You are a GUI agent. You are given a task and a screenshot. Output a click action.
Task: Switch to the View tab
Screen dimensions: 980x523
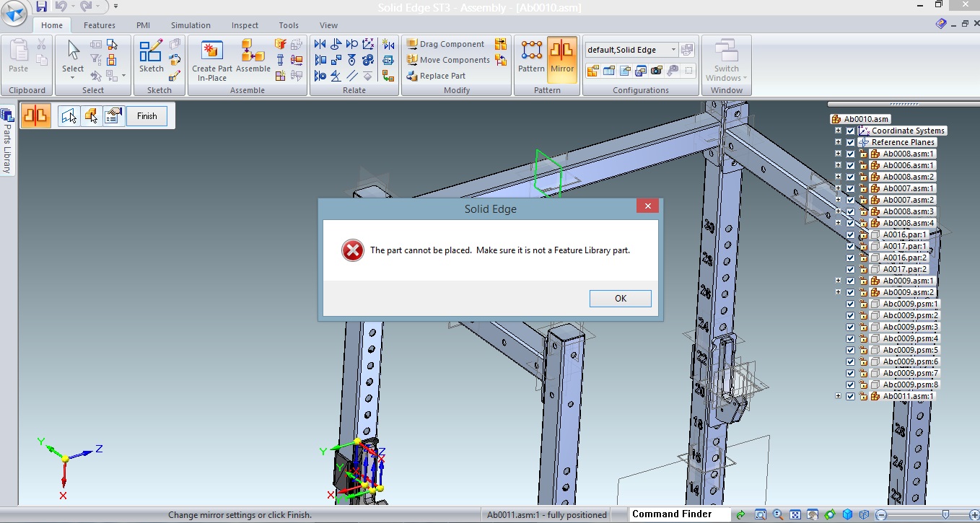[x=328, y=25]
